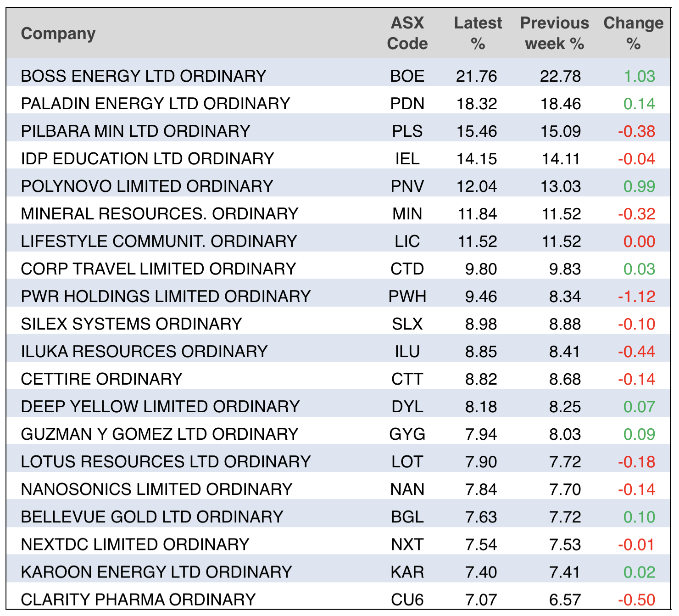Image resolution: width=679 pixels, height=616 pixels.
Task: Select CORP TRAVEL LIMITED ORDINARY name
Action: [x=158, y=269]
